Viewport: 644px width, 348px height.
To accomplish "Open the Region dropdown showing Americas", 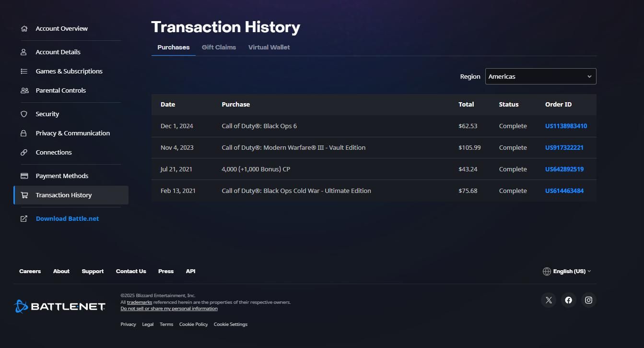I will click(541, 76).
